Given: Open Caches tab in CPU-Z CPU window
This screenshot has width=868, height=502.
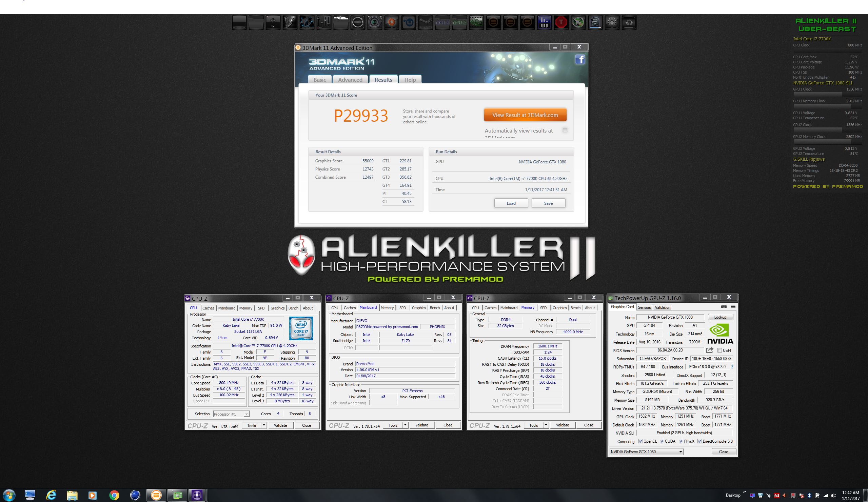Looking at the screenshot, I should 209,308.
